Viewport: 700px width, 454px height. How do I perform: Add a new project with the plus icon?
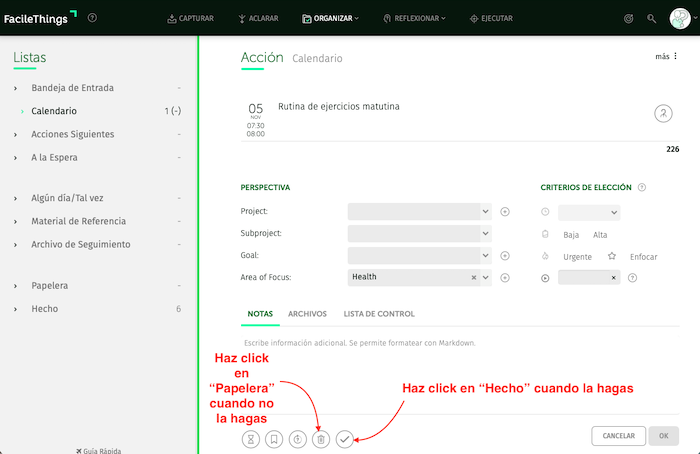[x=505, y=212]
